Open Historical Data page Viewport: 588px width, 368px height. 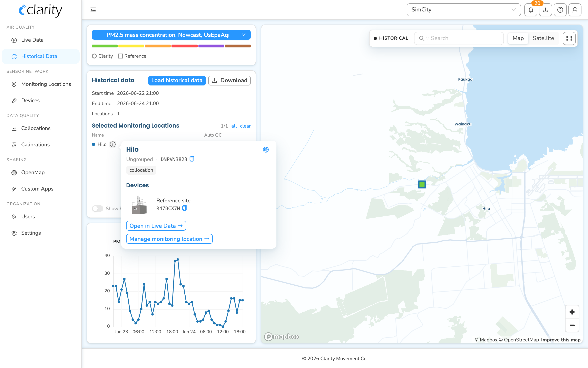pyautogui.click(x=41, y=56)
